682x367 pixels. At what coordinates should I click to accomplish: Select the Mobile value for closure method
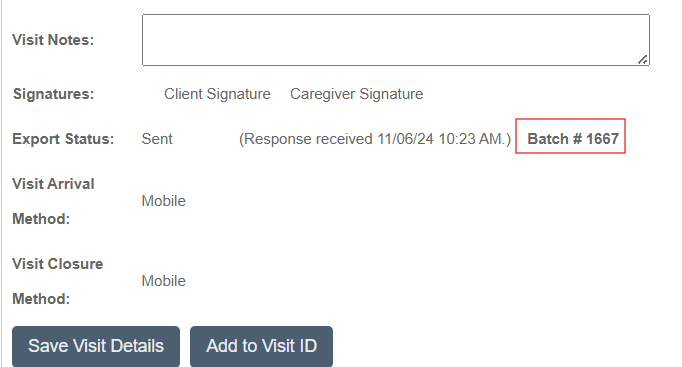164,281
